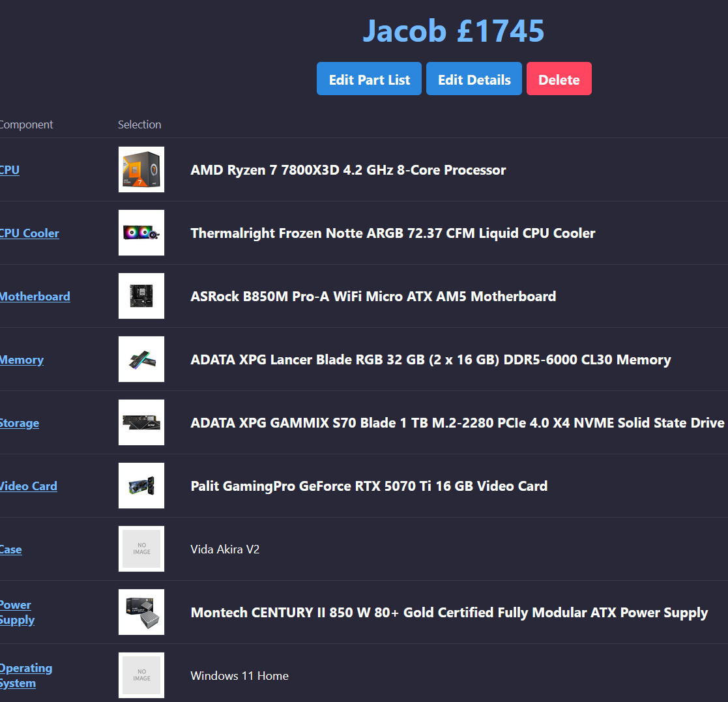Open Edit Details for this build
The height and width of the screenshot is (702, 728).
pyautogui.click(x=474, y=79)
